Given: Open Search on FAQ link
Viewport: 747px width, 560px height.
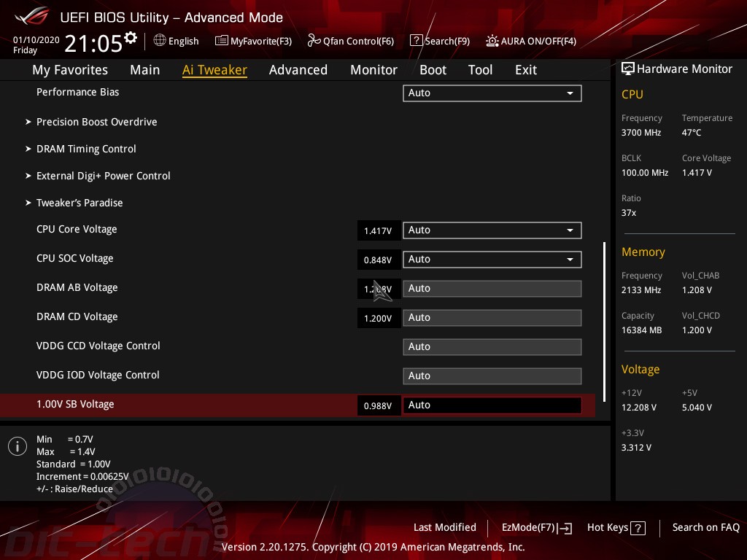Looking at the screenshot, I should pos(706,528).
